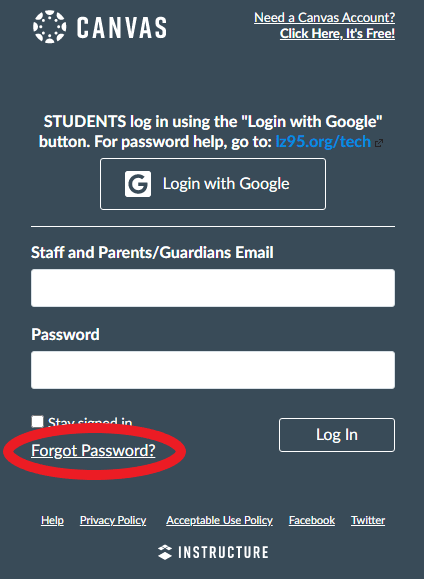Viewport: 424px width, 579px height.
Task: Click the INSTRUCTURE wordmark in footer
Action: coord(223,552)
